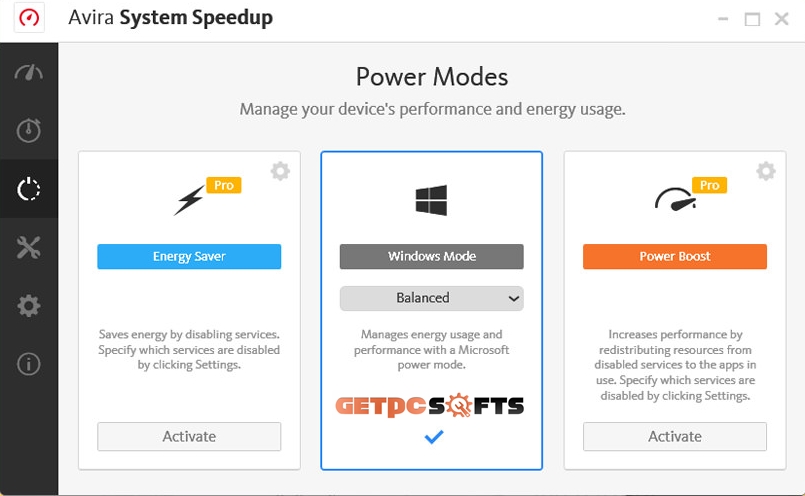
Task: Click the Avira logo icon
Action: [29, 18]
